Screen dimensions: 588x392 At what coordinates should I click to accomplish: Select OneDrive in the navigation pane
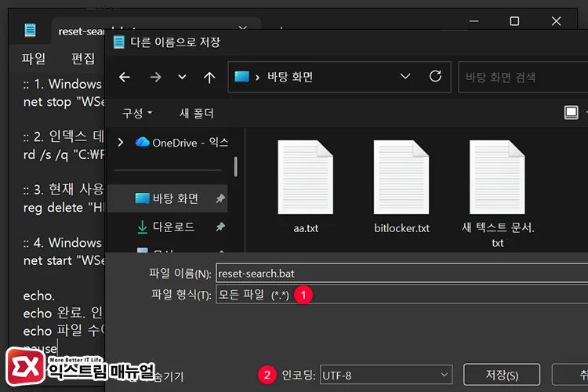click(x=182, y=143)
